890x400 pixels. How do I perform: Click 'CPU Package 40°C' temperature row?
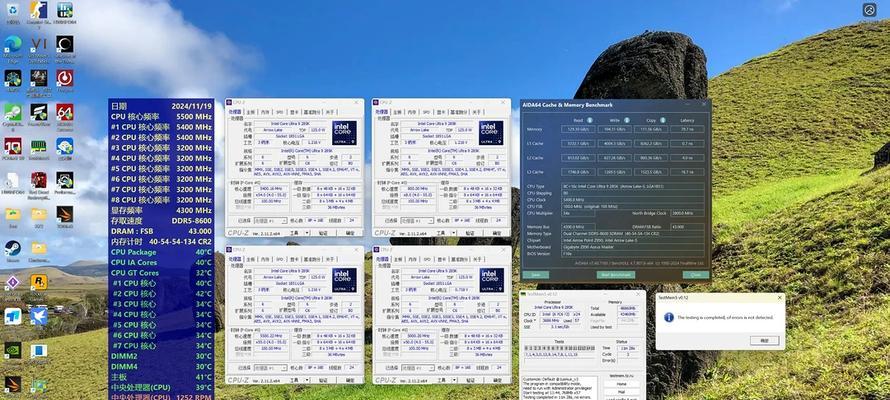[x=161, y=252]
